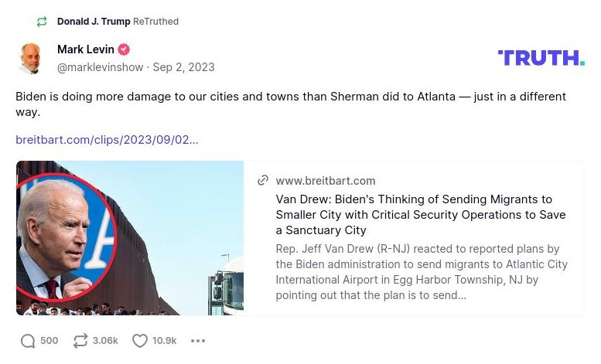Click the 3.06k ReTruth count

click(105, 341)
